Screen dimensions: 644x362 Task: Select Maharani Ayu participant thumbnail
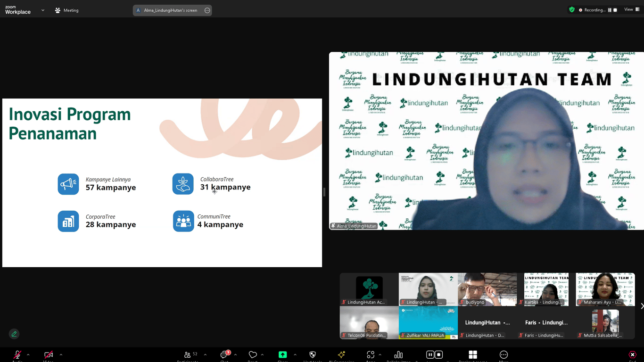605,289
